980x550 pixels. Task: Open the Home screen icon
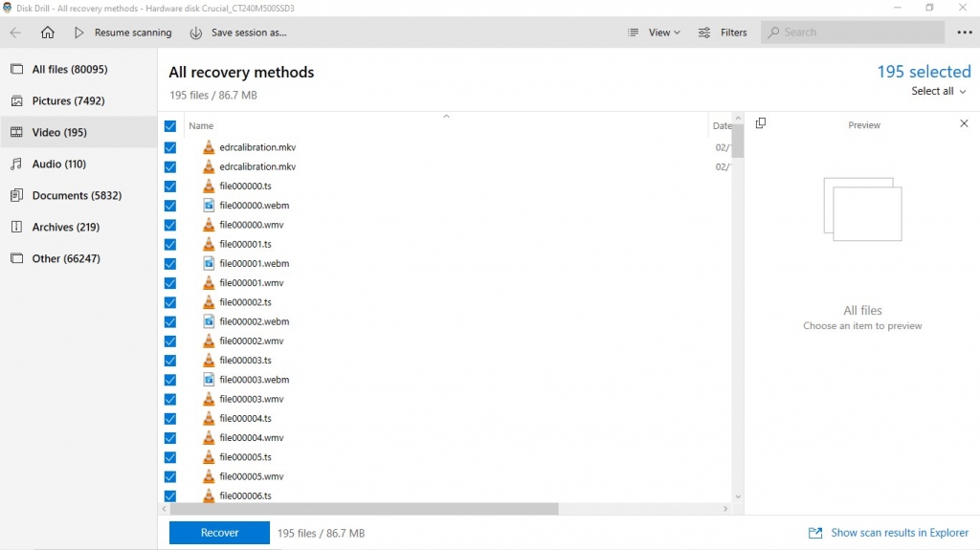click(x=48, y=33)
